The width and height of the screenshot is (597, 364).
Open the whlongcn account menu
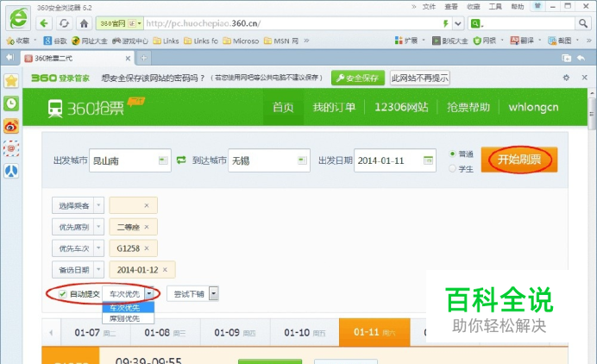[533, 107]
